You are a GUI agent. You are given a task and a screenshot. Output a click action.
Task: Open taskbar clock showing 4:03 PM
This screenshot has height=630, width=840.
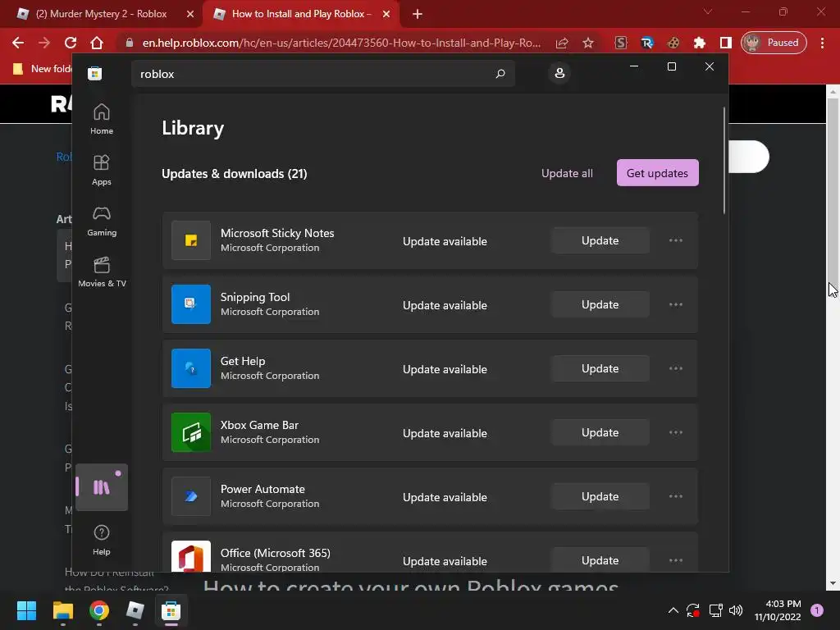click(778, 610)
